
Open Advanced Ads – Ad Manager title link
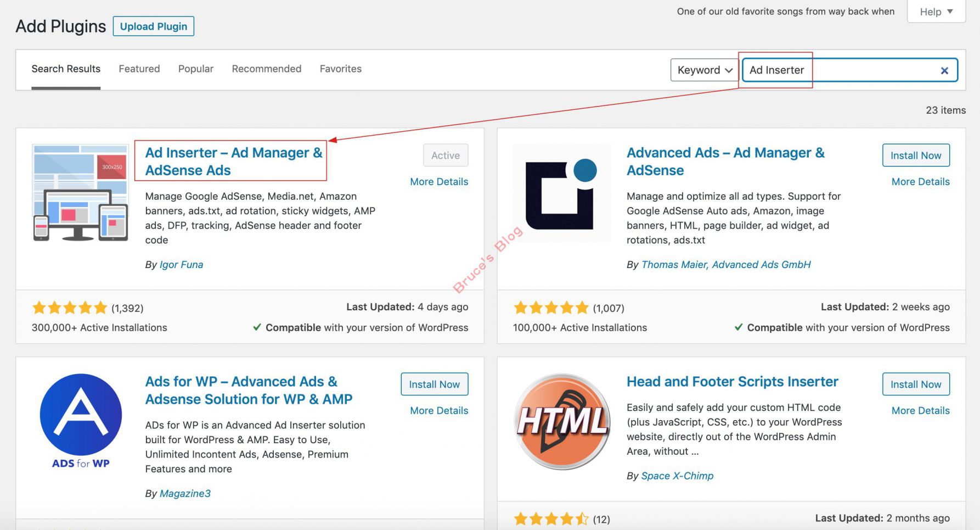tap(725, 161)
